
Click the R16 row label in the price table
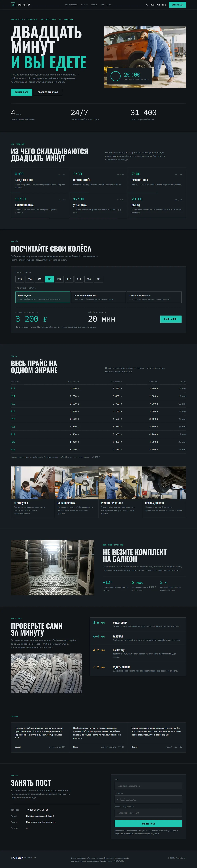pyautogui.click(x=13, y=411)
